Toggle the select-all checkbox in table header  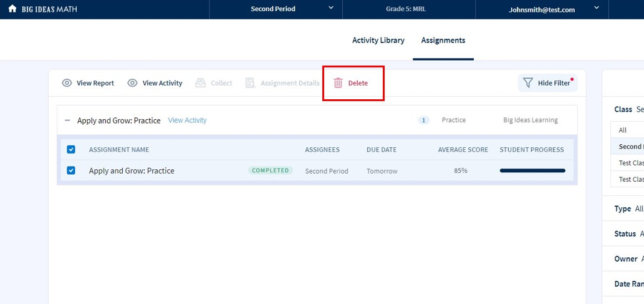(x=71, y=150)
